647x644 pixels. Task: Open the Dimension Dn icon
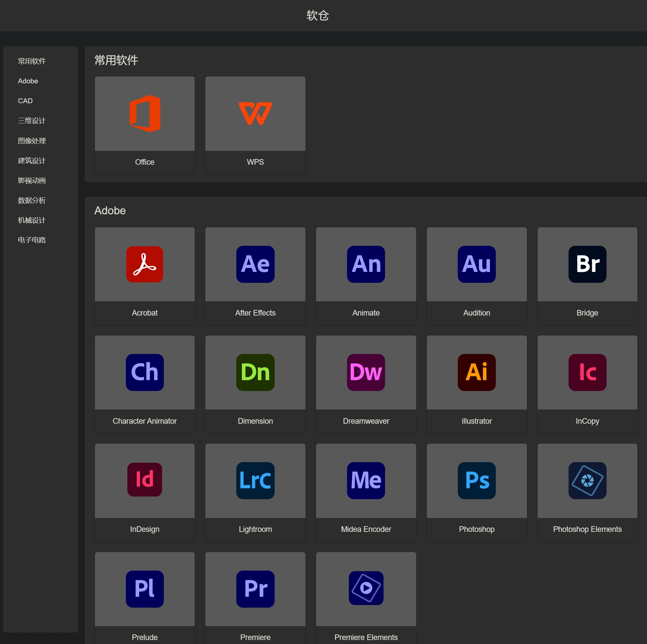click(x=255, y=372)
